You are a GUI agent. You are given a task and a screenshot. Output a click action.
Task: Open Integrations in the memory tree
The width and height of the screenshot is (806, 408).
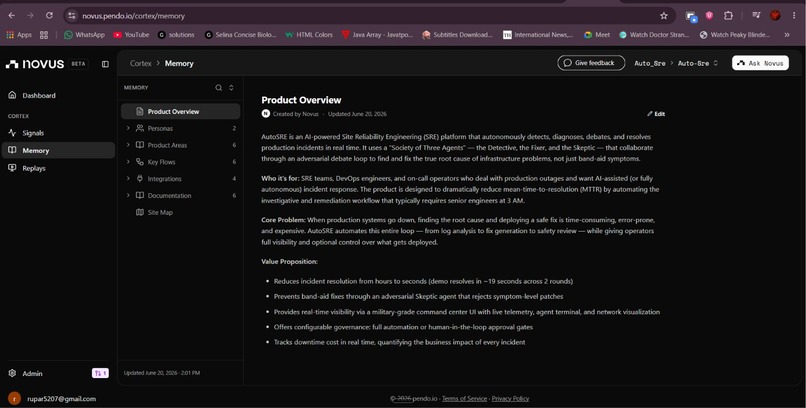point(164,179)
